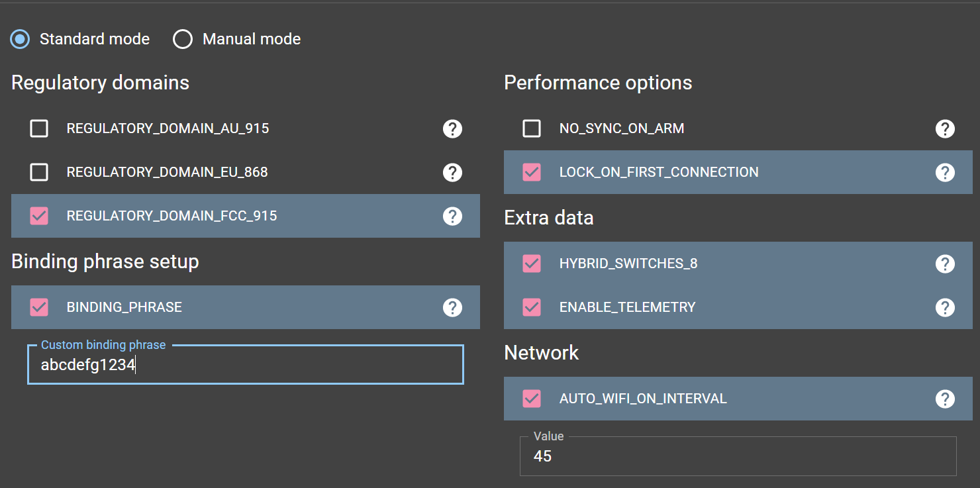This screenshot has height=488, width=980.
Task: Enable NO_SYNC_ON_ARM option
Action: tap(532, 128)
